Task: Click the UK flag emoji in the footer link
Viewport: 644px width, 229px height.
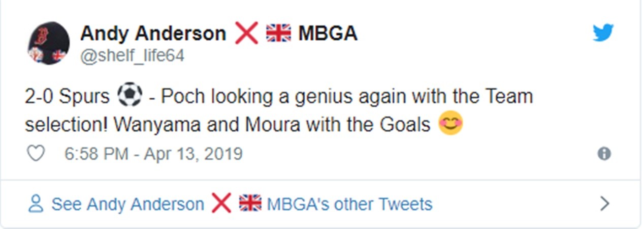Action: (x=250, y=204)
